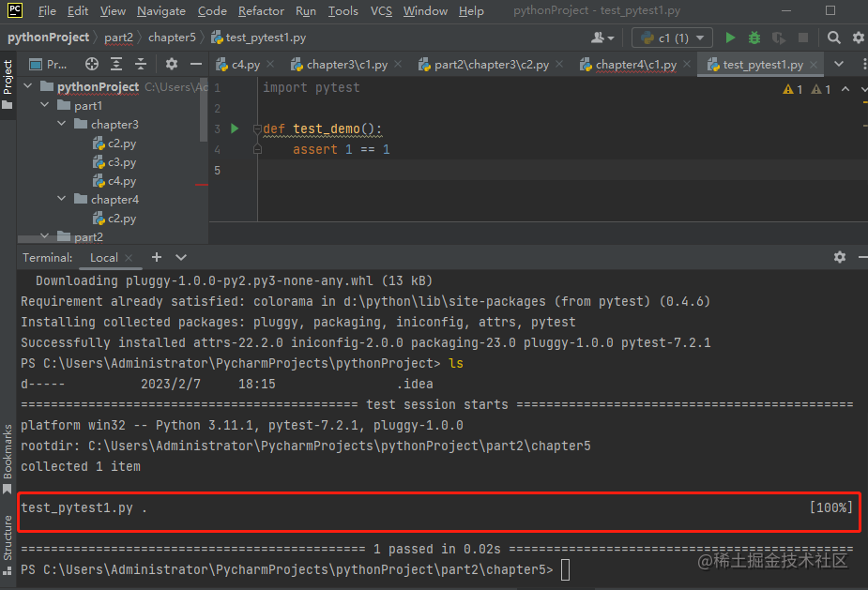Open the VCS menu
This screenshot has height=590, width=868.
click(381, 11)
